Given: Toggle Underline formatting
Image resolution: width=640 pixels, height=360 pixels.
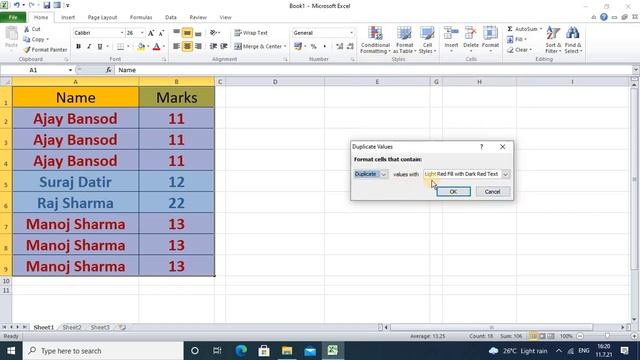Looking at the screenshot, I should point(100,47).
